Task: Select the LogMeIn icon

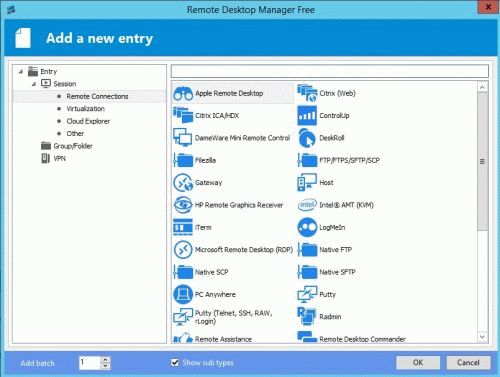Action: point(307,227)
